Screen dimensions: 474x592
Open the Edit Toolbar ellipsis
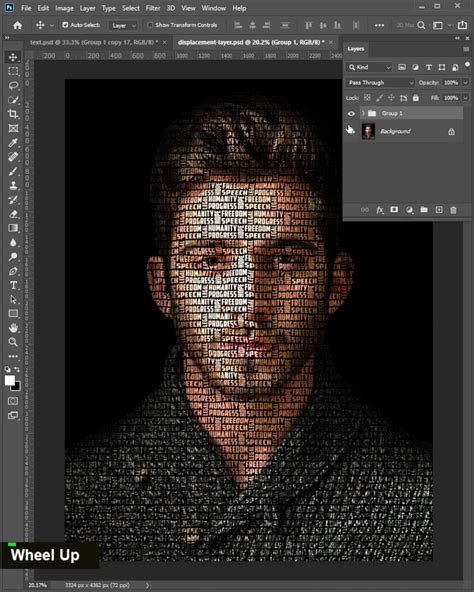pyautogui.click(x=13, y=356)
